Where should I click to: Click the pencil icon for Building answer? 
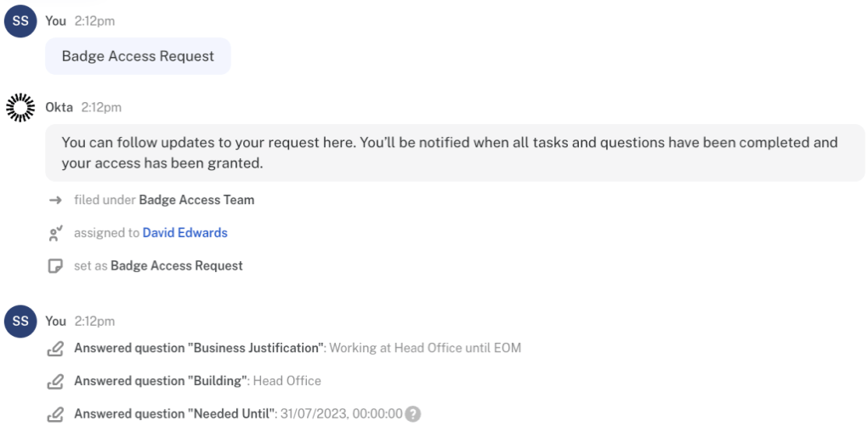pyautogui.click(x=55, y=381)
